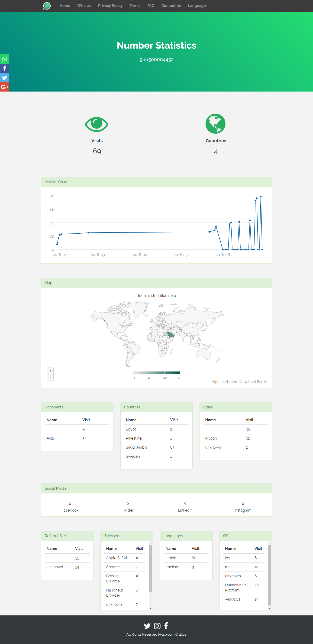Open footer Instagram icon
This screenshot has height=644, width=313.
coord(157,626)
